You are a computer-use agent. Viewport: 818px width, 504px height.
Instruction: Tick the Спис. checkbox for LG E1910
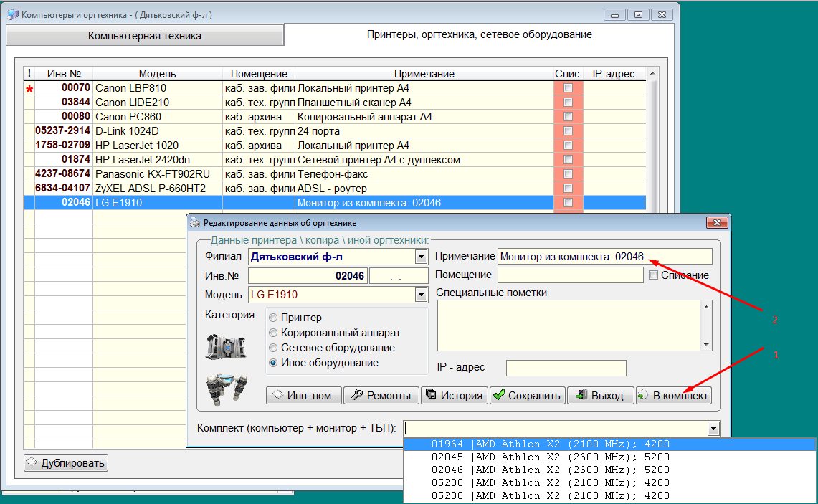point(568,203)
